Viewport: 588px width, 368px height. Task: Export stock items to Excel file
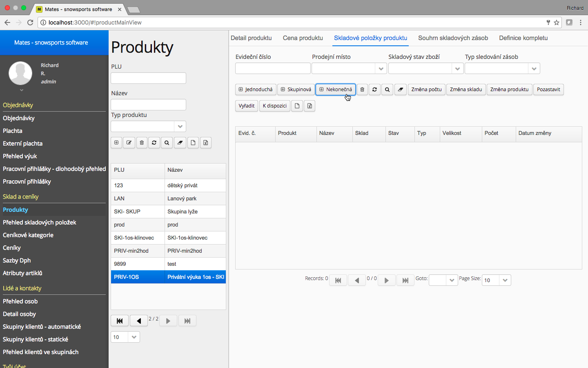pyautogui.click(x=310, y=106)
